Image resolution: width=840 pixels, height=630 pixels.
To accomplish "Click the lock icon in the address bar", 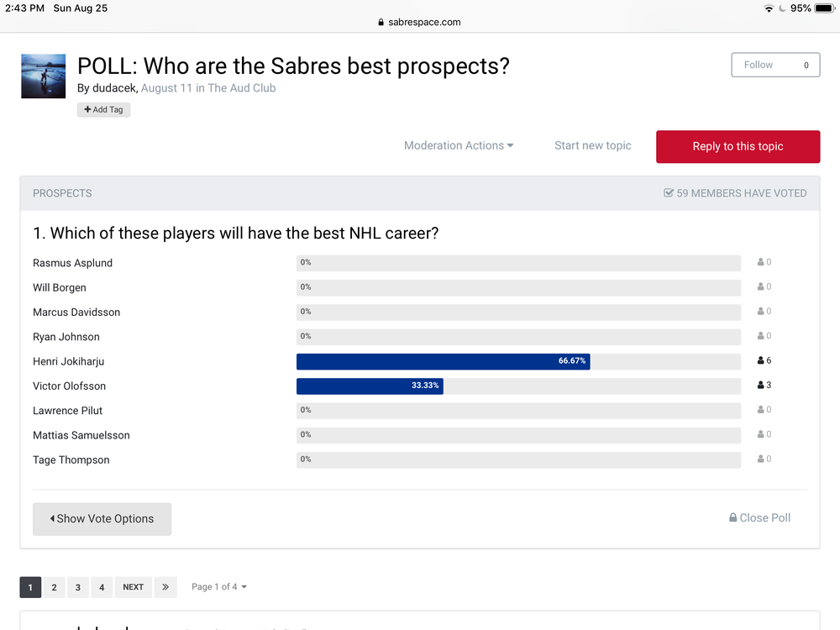I will (381, 22).
